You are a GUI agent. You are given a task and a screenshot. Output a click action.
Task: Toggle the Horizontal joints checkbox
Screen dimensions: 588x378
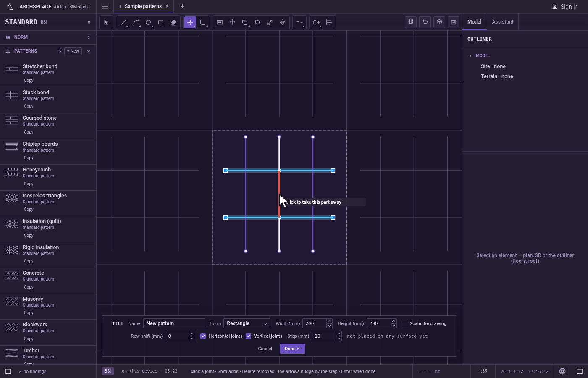click(203, 336)
